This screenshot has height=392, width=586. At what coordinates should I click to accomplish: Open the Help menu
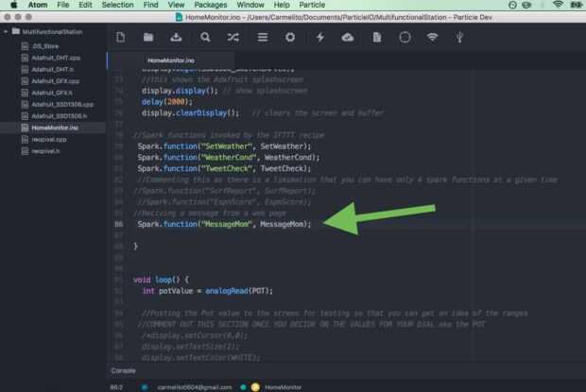tap(282, 5)
